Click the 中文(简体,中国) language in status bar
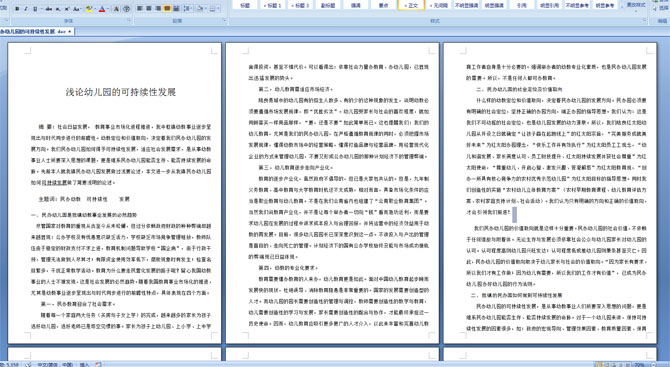The image size is (670, 367). click(x=55, y=364)
